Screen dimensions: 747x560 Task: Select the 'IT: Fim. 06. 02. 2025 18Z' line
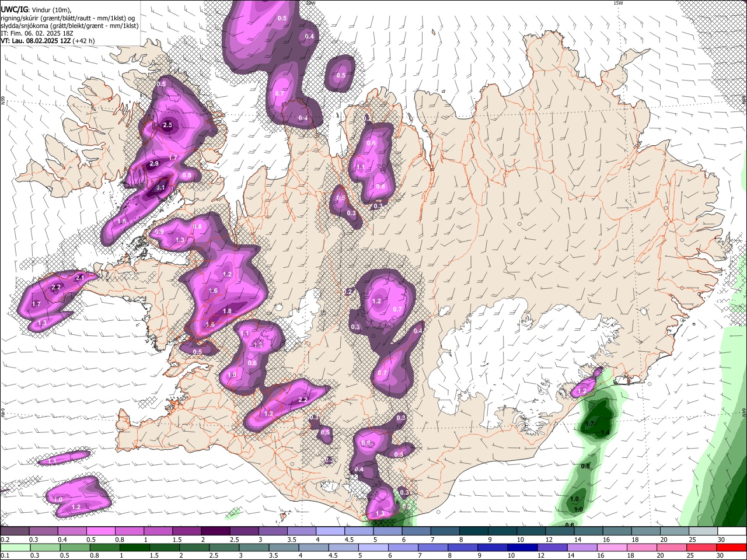pyautogui.click(x=36, y=33)
